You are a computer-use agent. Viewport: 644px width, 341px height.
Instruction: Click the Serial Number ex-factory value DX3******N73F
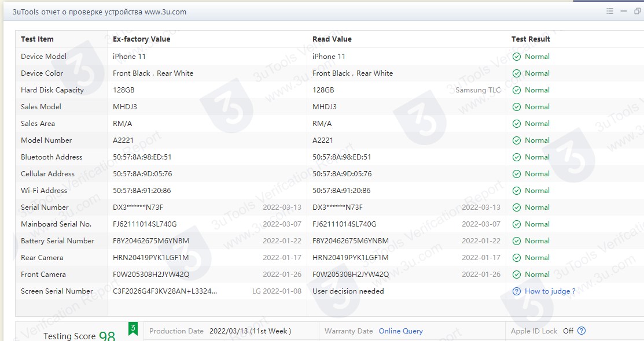138,207
